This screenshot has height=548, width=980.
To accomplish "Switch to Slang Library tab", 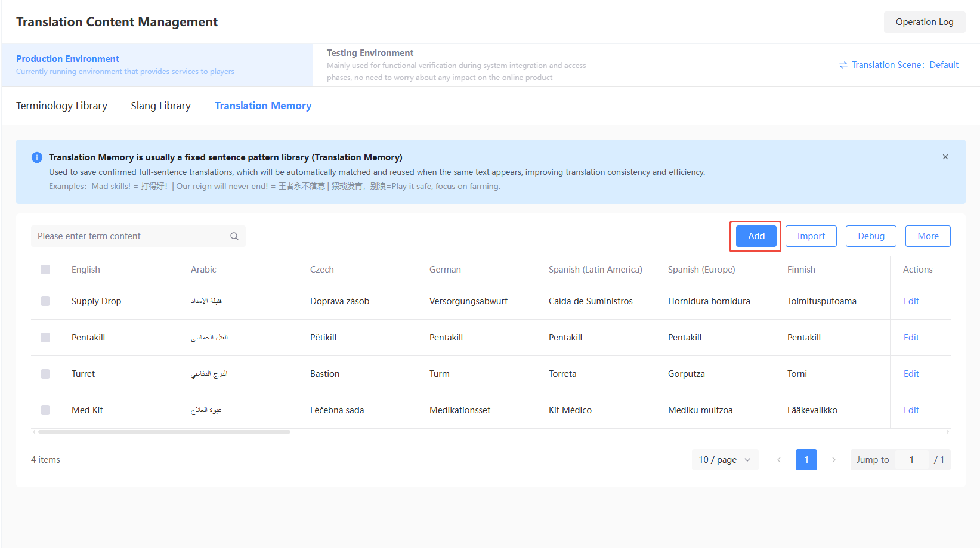I will tap(161, 106).
